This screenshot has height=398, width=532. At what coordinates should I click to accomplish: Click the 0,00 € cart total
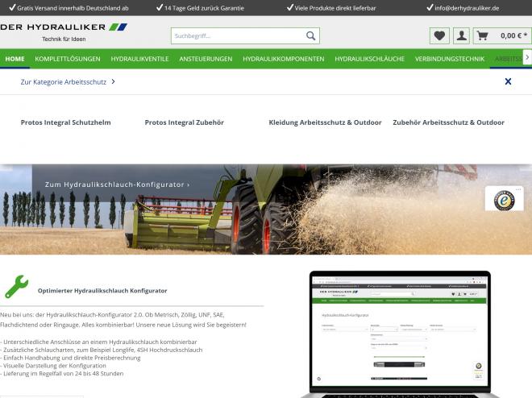[513, 35]
